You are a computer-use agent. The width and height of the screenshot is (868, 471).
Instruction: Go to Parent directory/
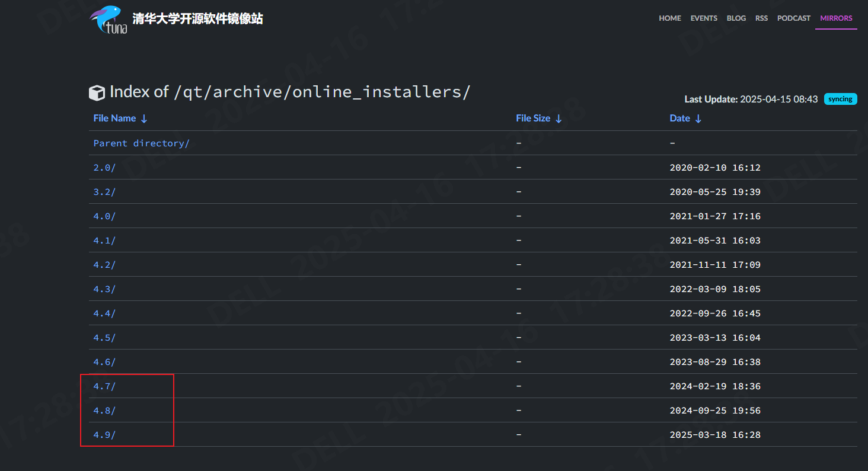pos(141,143)
